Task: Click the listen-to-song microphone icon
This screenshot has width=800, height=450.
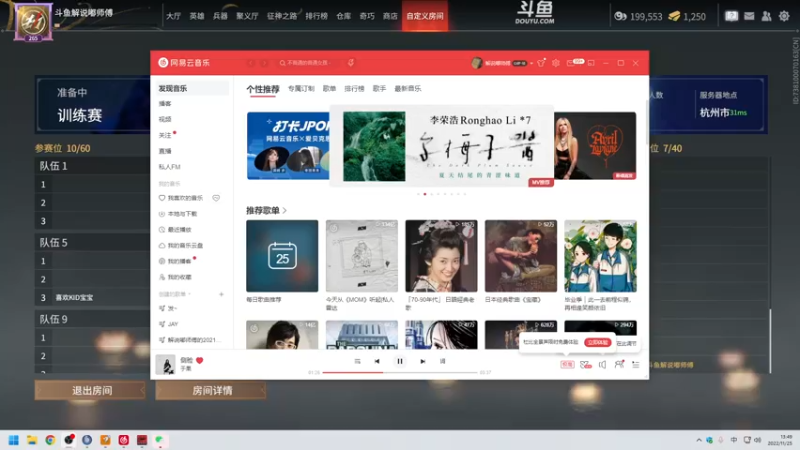Action: click(x=351, y=63)
